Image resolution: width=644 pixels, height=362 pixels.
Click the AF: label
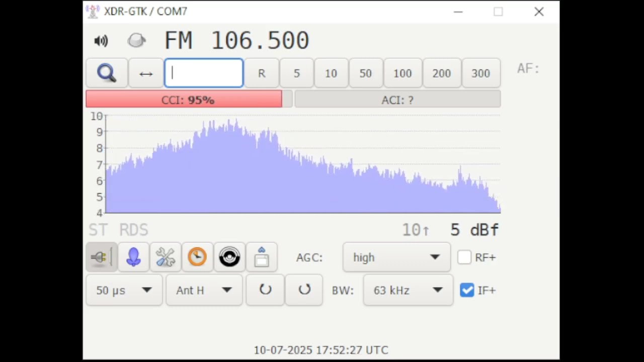(x=528, y=68)
